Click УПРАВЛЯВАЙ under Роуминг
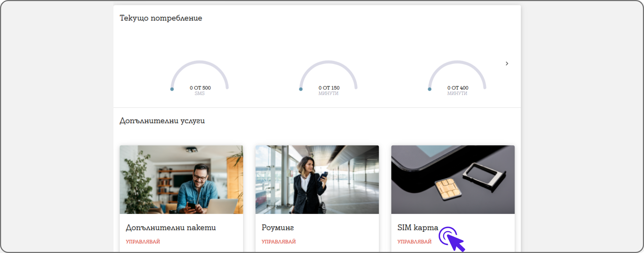Viewport: 644px width, 253px height. pos(278,241)
